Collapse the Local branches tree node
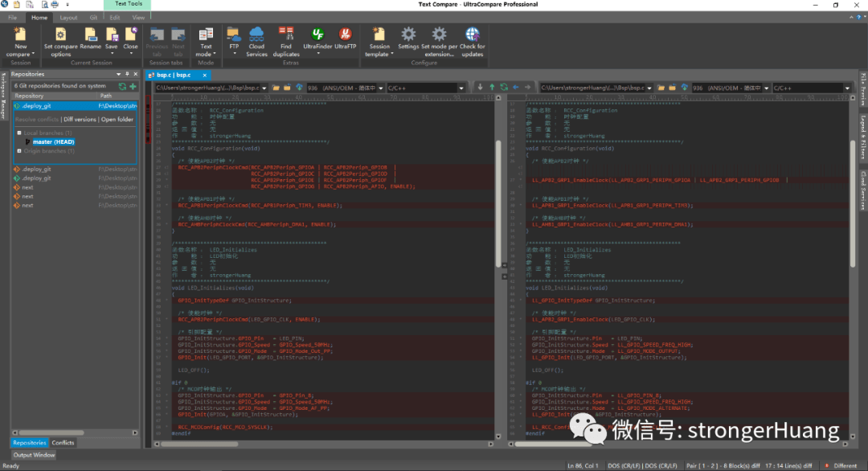Viewport: 868px width, 471px height. pyautogui.click(x=19, y=133)
